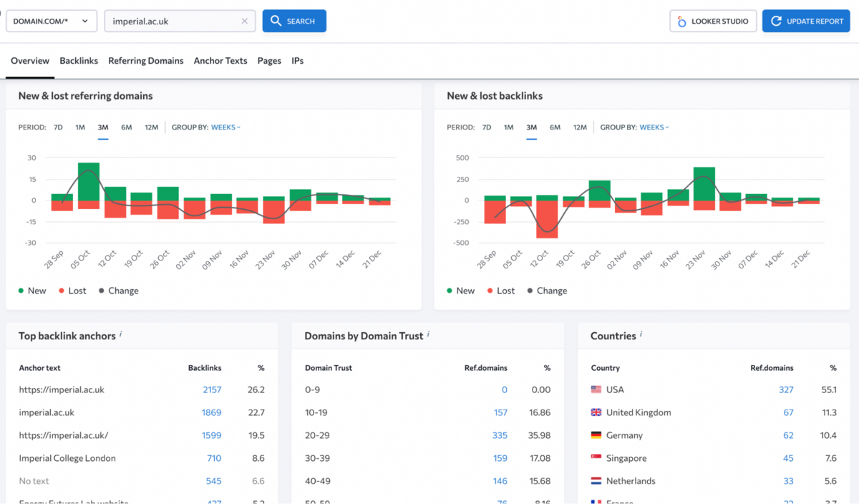Click the Domain Trust column header

pyautogui.click(x=329, y=368)
